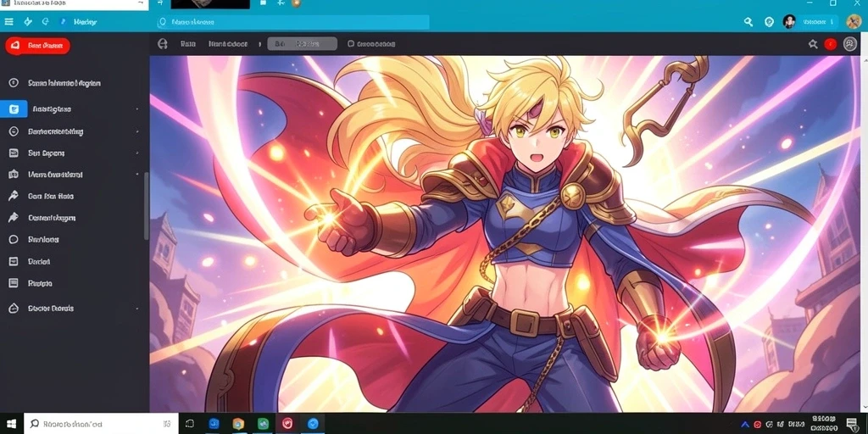Open the user name dropdown beside the dark-haired avatar
Image resolution: width=868 pixels, height=434 pixels.
[818, 22]
